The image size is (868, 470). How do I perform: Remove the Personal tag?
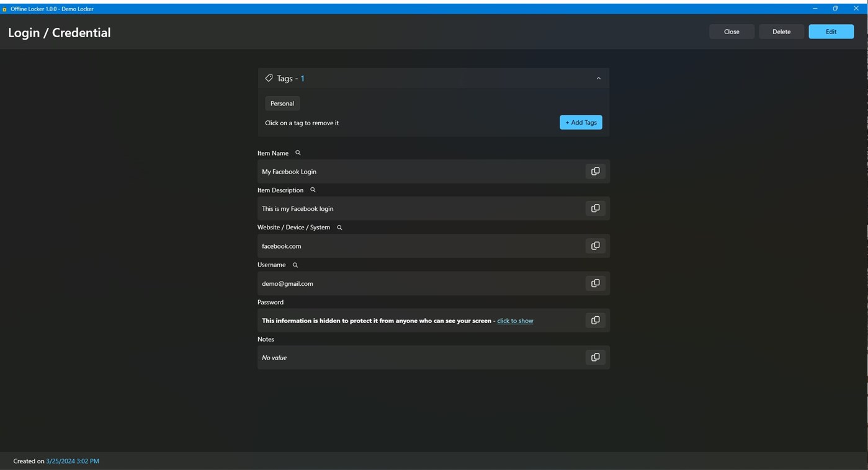pyautogui.click(x=282, y=104)
